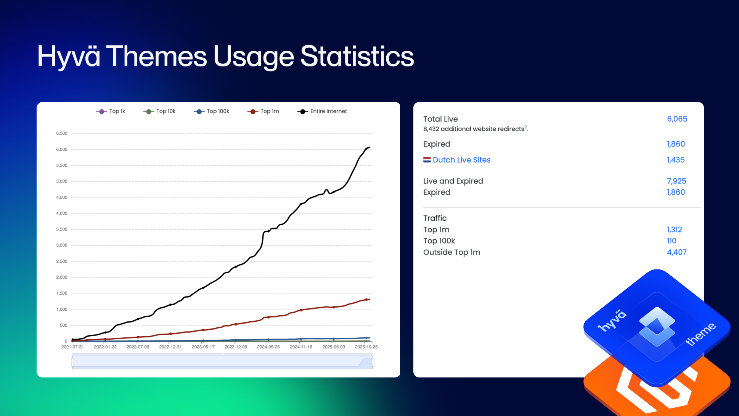Open the first Expired count 1,860
This screenshot has width=739, height=416.
tap(676, 144)
